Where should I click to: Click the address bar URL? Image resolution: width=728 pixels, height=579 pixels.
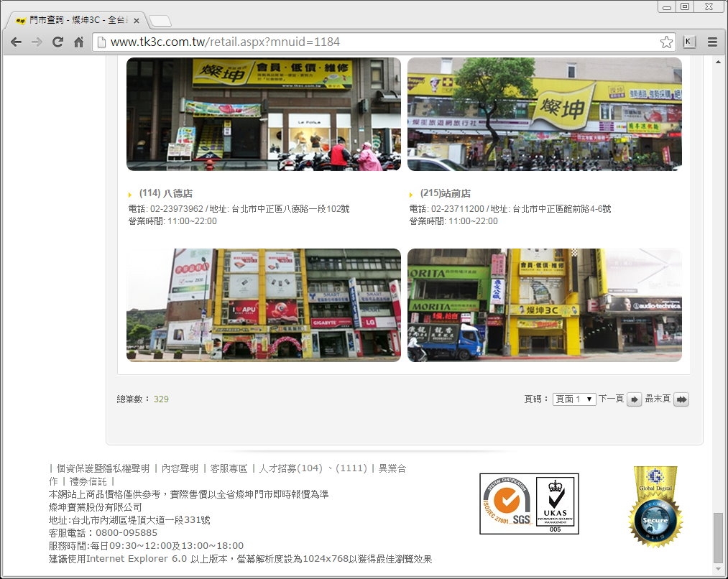point(225,42)
